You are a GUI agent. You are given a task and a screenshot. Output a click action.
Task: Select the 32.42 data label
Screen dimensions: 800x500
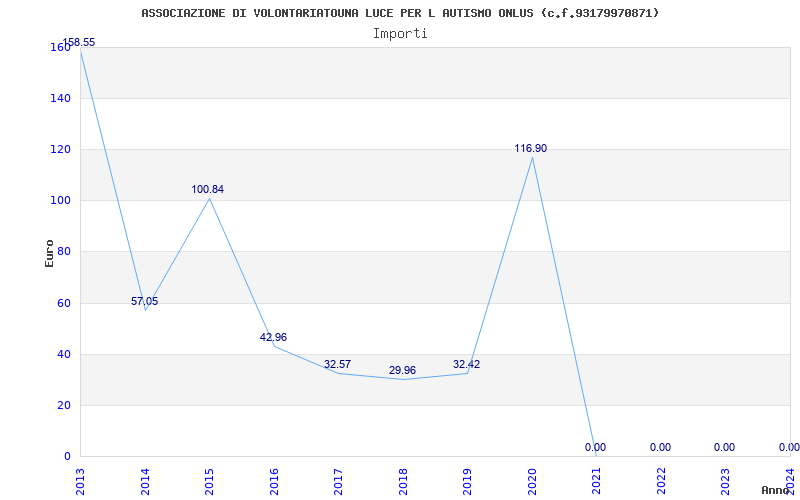[466, 364]
